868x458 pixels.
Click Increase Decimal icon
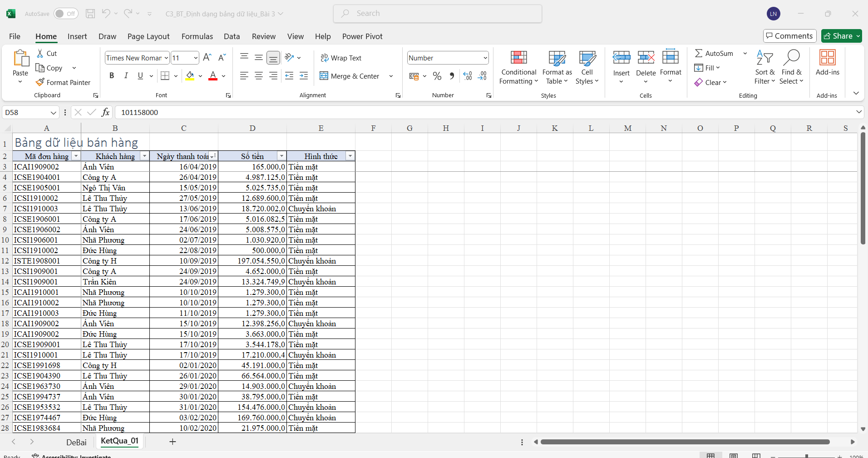(468, 76)
